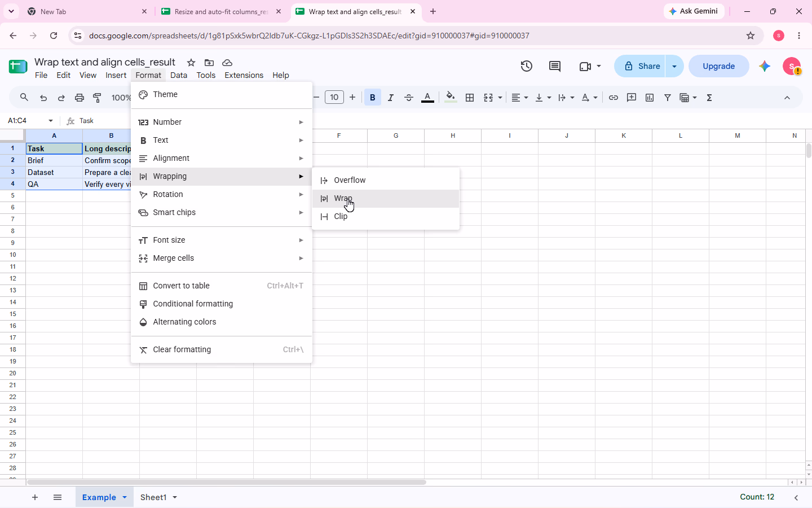Click the Share button
The height and width of the screenshot is (508, 812).
pos(641,66)
